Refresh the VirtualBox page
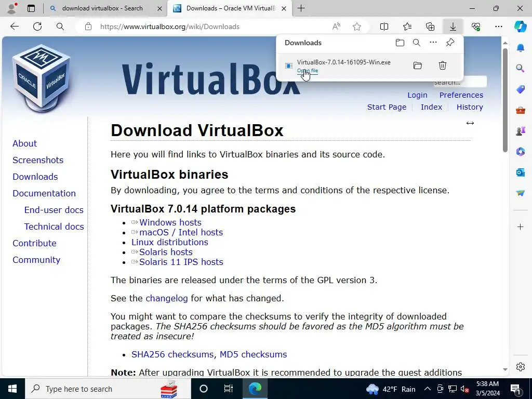This screenshot has width=532, height=399. click(x=37, y=26)
